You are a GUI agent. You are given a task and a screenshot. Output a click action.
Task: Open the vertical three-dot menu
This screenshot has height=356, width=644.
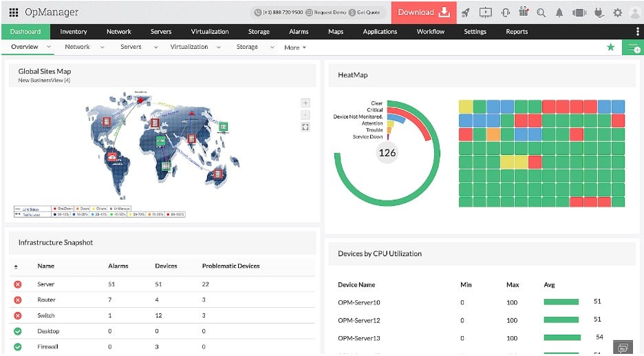coord(637,32)
